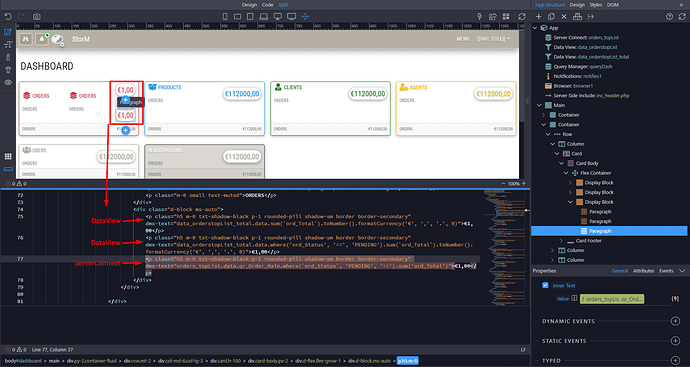Add a new Dynamic Events entry

675,321
